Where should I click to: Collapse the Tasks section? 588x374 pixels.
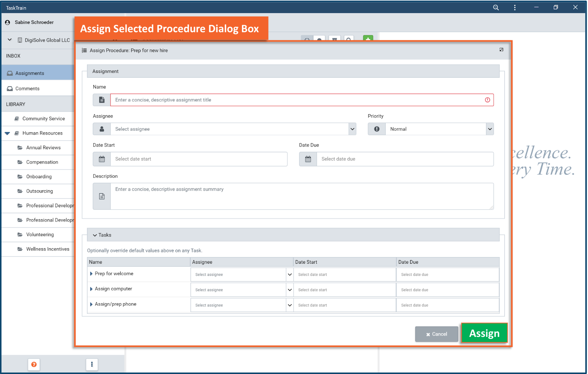coord(95,235)
